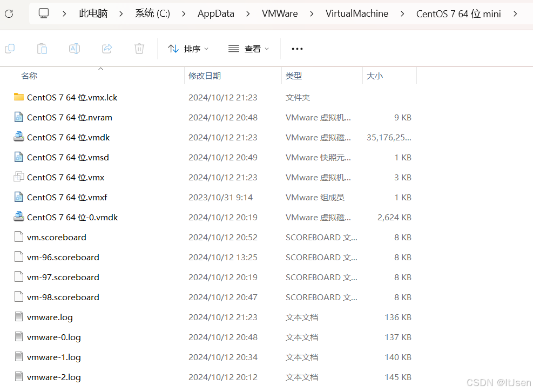Select file name CentOS 7 64 位-0.vmdk
Image resolution: width=533 pixels, height=392 pixels.
72,217
